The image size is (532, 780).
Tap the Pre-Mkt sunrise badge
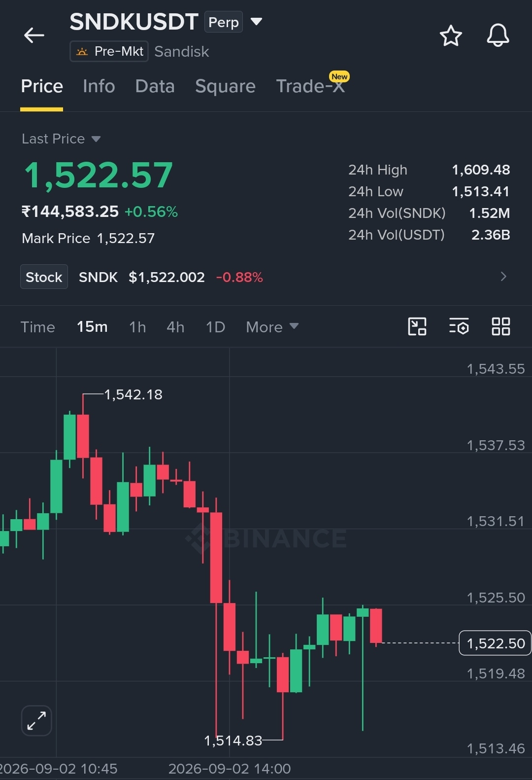point(109,51)
